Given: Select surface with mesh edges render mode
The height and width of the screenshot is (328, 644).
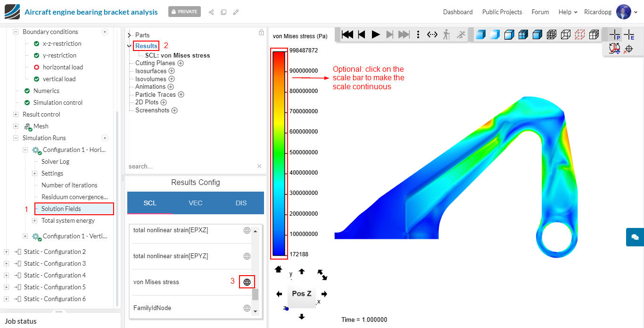Looking at the screenshot, I should [x=523, y=34].
